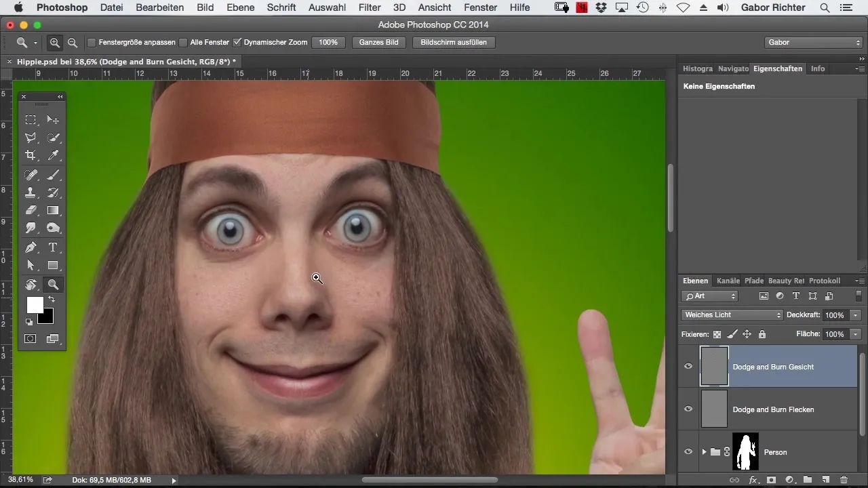Image resolution: width=868 pixels, height=488 pixels.
Task: Change the screen mode
Action: (x=53, y=338)
